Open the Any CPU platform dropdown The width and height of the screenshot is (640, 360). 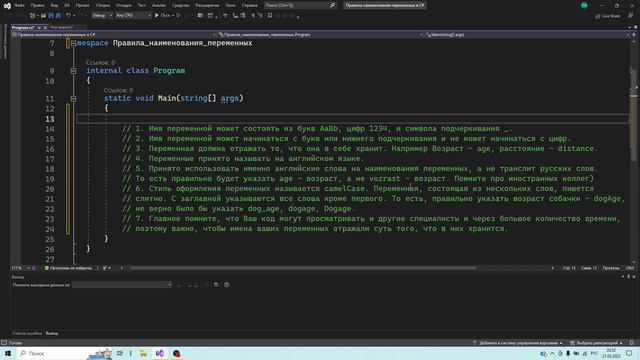(133, 16)
